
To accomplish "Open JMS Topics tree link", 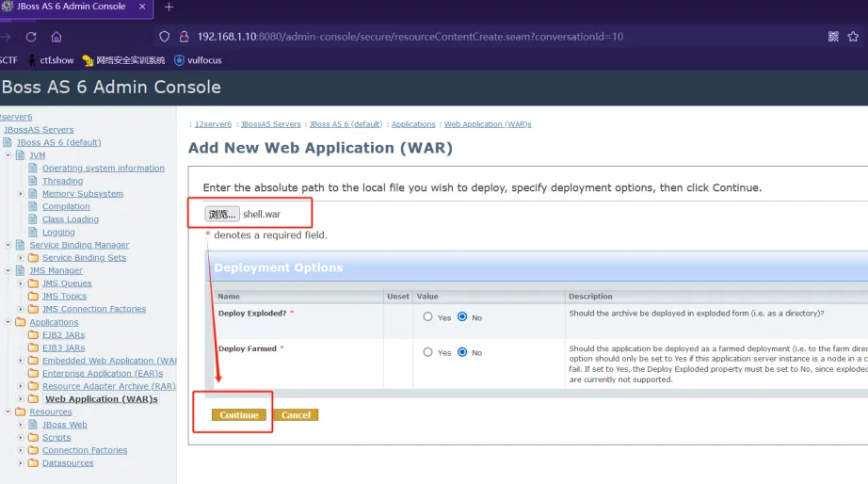I will click(x=64, y=296).
